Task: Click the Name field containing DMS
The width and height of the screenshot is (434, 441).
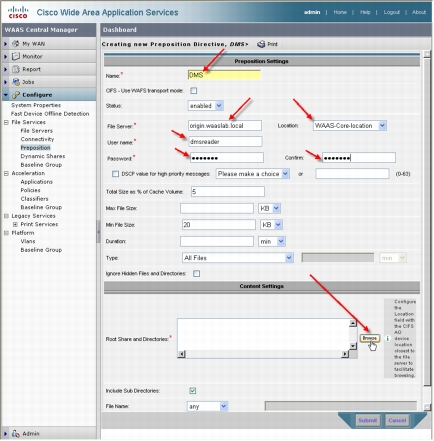Action: pos(224,75)
